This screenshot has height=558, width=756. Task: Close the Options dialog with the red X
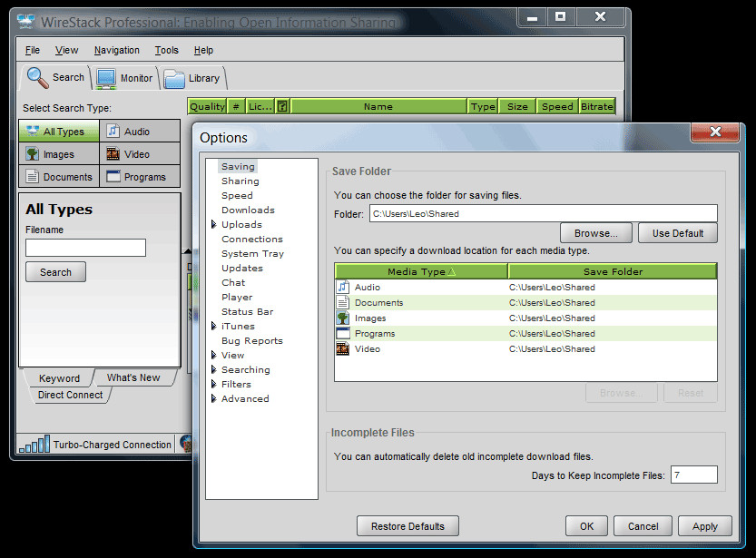[x=715, y=132]
